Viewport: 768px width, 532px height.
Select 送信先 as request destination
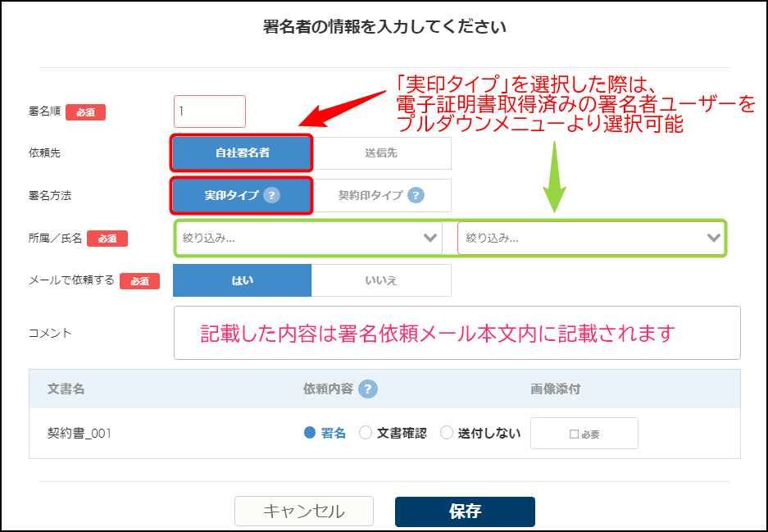tap(381, 152)
